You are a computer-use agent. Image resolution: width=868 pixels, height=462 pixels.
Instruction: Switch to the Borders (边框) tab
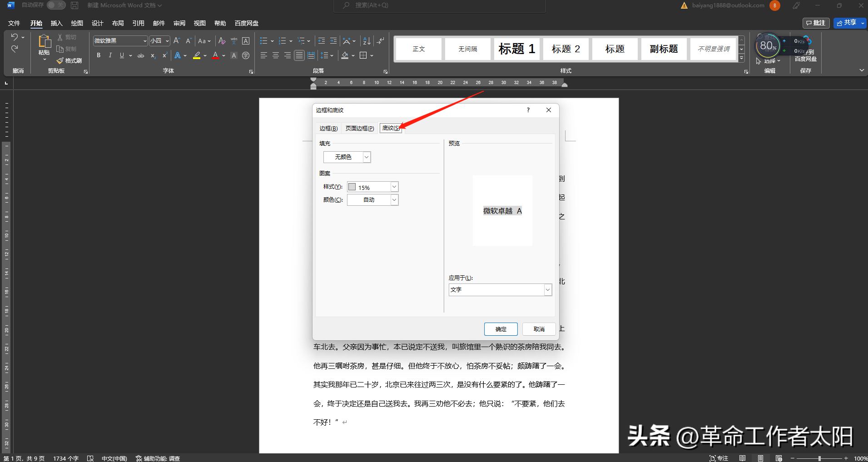click(328, 129)
